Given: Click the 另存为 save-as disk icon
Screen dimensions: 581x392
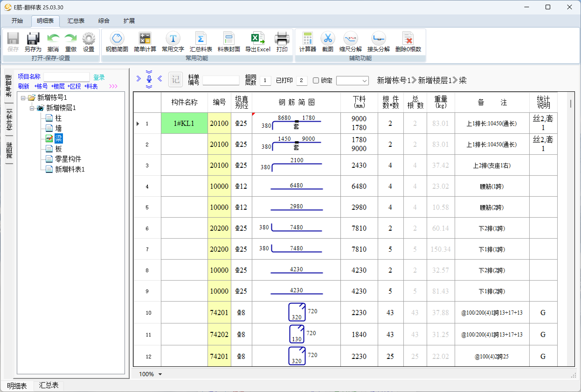Looking at the screenshot, I should [33, 38].
